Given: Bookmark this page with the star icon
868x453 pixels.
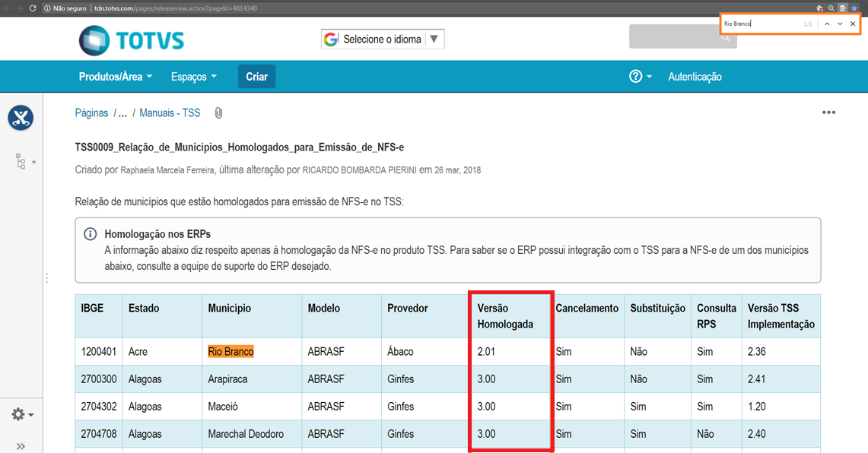Looking at the screenshot, I should [x=854, y=8].
